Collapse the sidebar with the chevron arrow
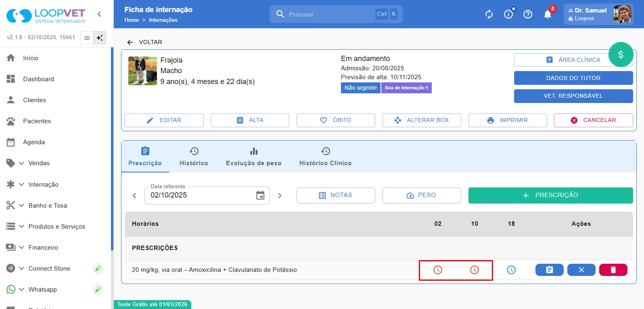 pyautogui.click(x=99, y=14)
